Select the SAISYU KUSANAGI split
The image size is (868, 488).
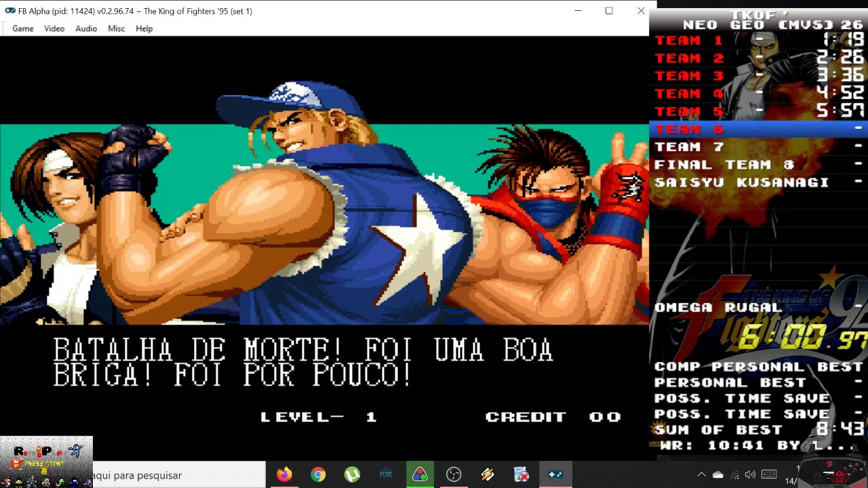758,182
